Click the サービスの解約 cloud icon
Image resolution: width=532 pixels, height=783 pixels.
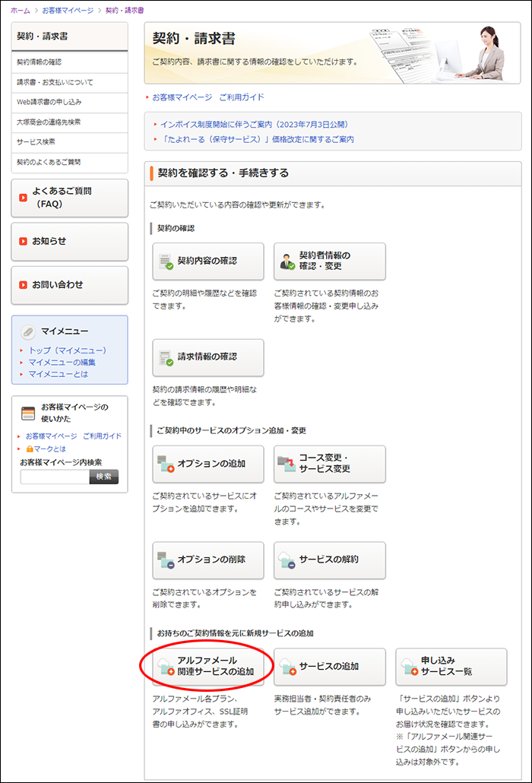[287, 560]
